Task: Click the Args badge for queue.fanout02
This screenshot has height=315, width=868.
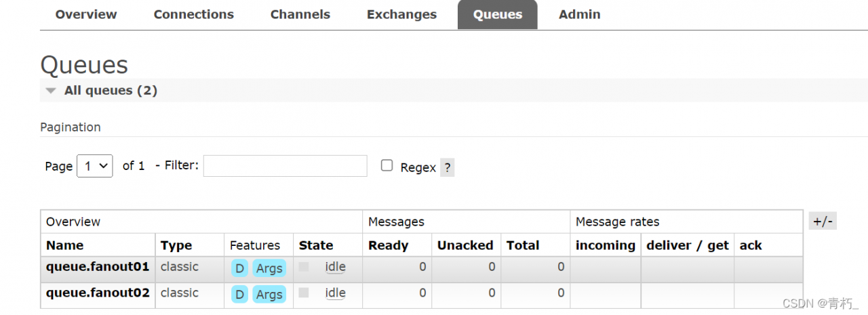Action: 269,294
